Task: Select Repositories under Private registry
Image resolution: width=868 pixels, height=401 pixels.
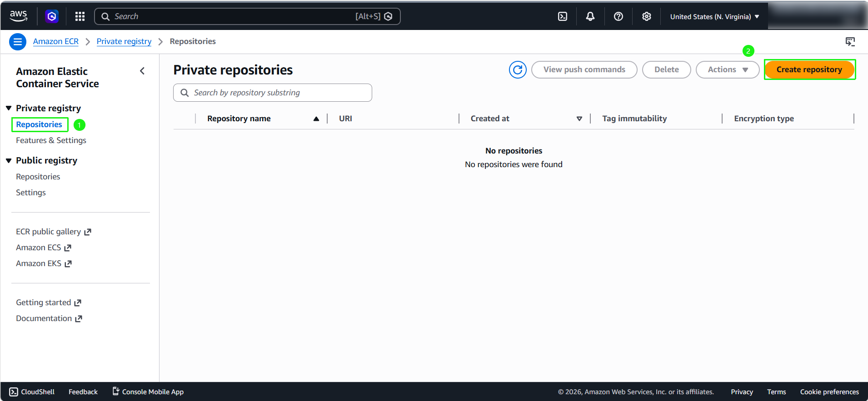Action: pyautogui.click(x=39, y=124)
